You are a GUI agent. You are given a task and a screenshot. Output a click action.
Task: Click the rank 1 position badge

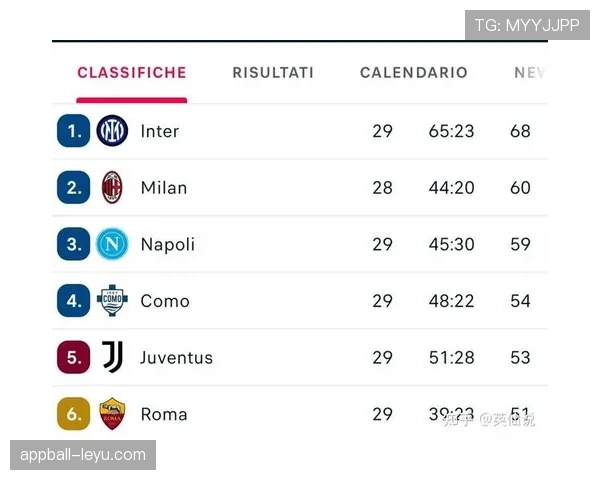[x=74, y=131]
